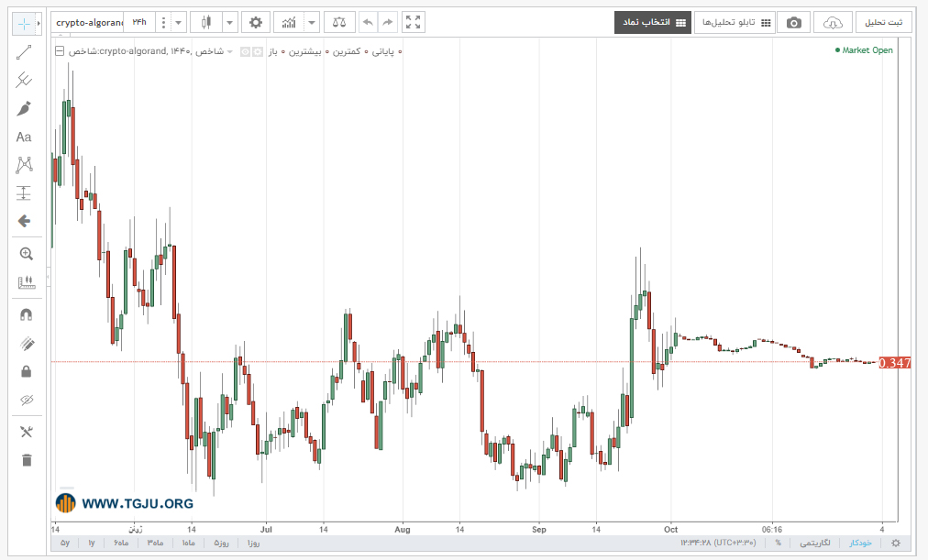Screen dimensions: 928x560
Task: Toggle stay-in-drawing-mode pencil
Action: (x=26, y=344)
